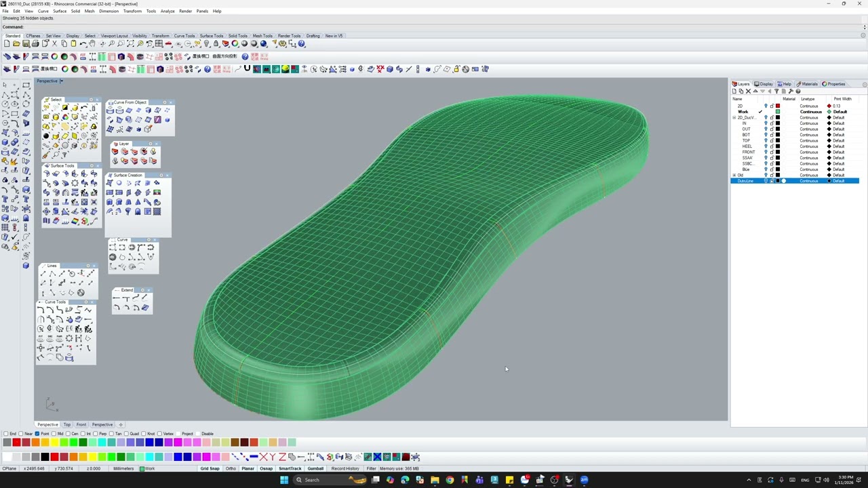The image size is (868, 488).
Task: Click the Layers panel hammer Tools icon
Action: click(791, 91)
